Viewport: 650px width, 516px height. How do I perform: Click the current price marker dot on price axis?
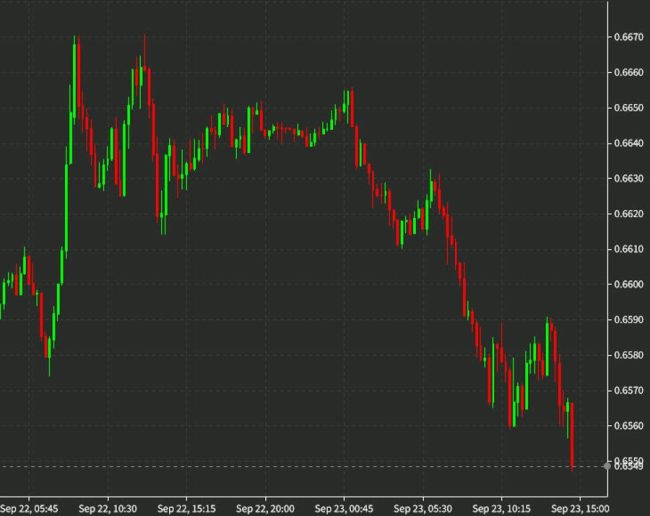click(607, 466)
